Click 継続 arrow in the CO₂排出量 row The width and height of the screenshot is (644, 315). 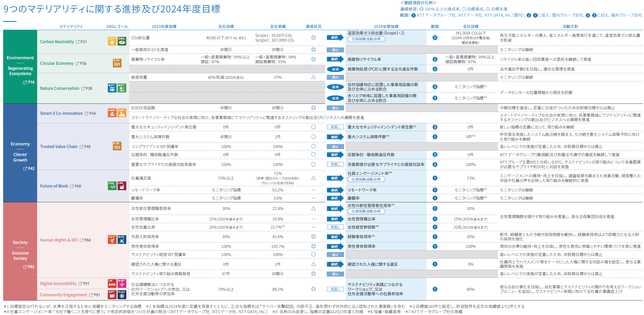(335, 38)
